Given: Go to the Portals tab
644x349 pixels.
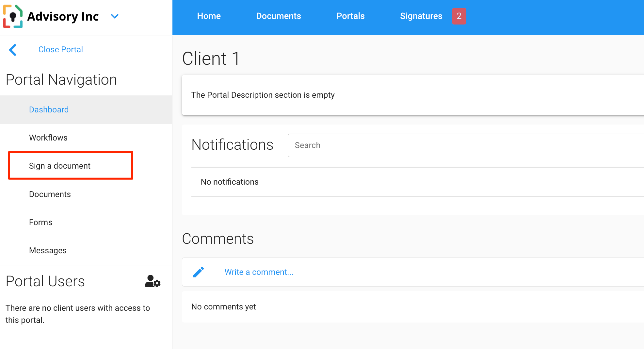Looking at the screenshot, I should [x=350, y=16].
